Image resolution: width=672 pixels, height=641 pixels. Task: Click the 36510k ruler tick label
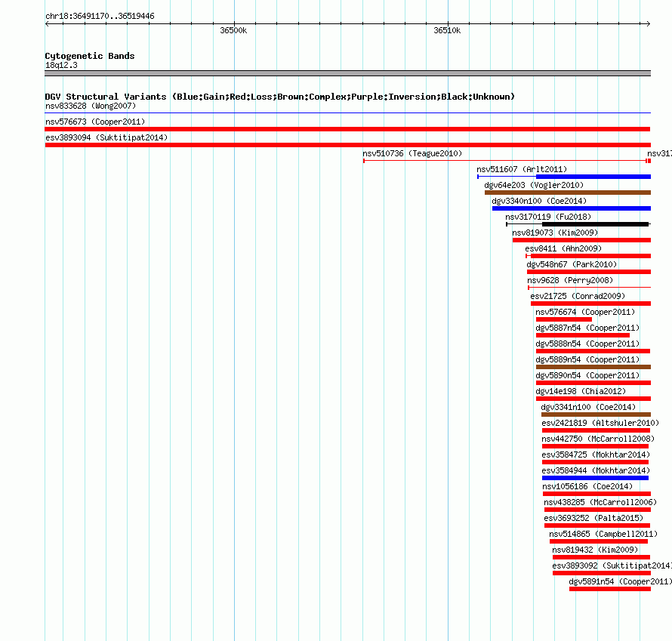click(x=447, y=30)
